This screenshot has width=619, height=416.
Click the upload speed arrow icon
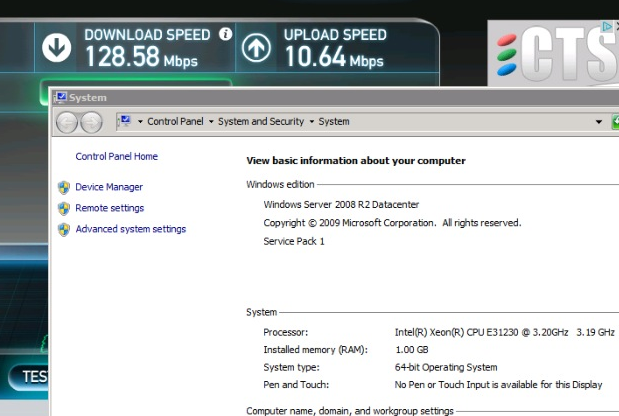(257, 48)
